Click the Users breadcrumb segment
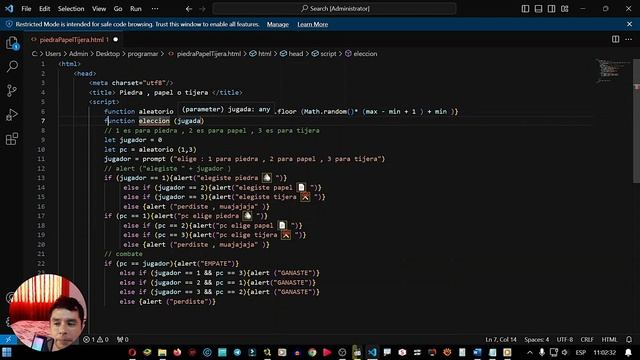Image resolution: width=640 pixels, height=360 pixels. tap(53, 53)
